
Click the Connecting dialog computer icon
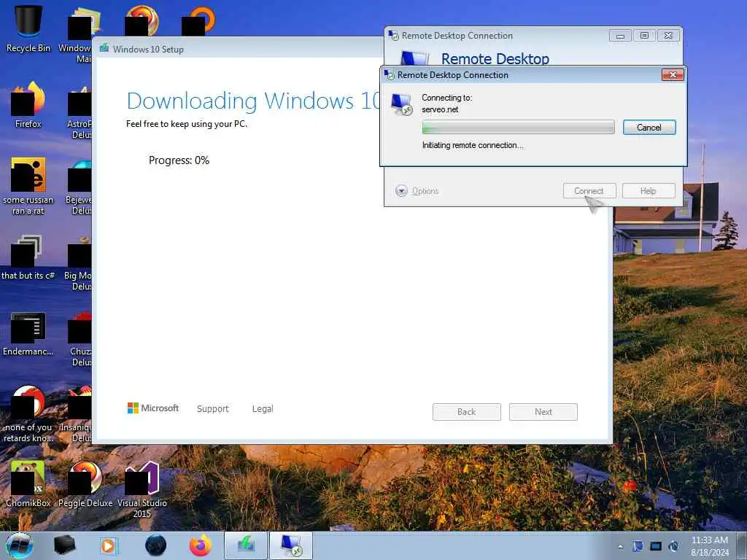(402, 104)
